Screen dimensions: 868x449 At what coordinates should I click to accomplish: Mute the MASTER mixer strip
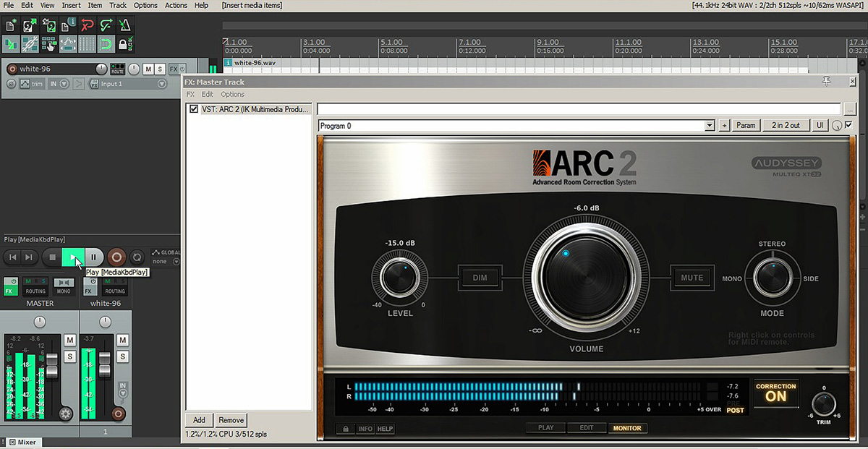coord(70,340)
